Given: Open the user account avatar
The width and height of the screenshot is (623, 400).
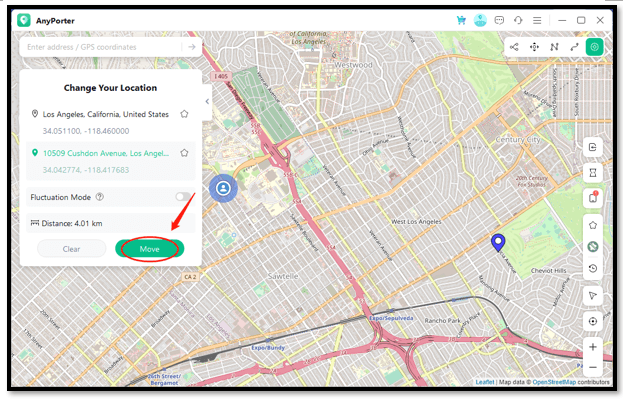Looking at the screenshot, I should tap(480, 20).
